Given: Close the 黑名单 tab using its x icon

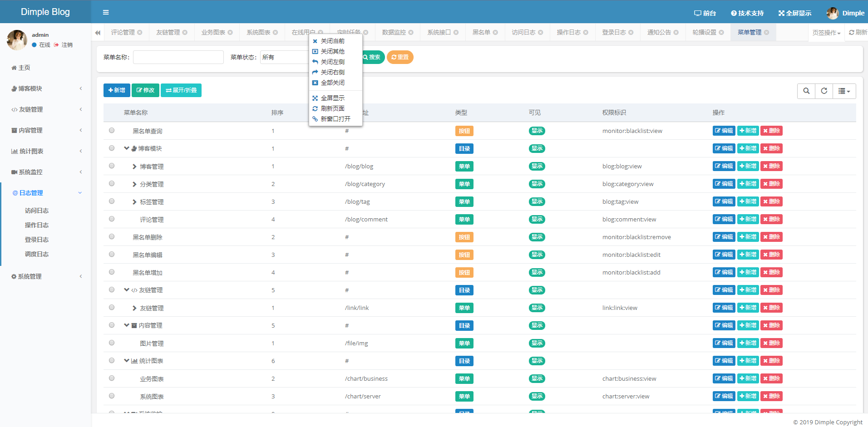Looking at the screenshot, I should (x=495, y=32).
